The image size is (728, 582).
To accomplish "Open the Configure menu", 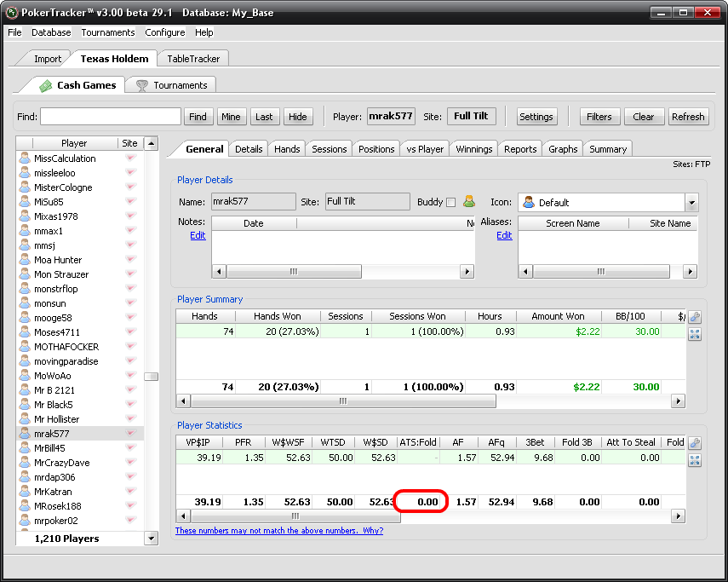I will (x=165, y=32).
